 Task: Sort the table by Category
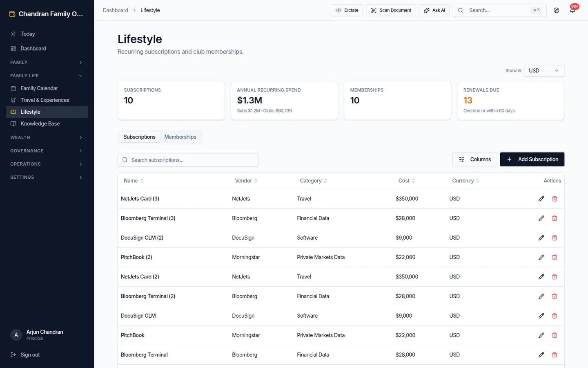pos(314,181)
